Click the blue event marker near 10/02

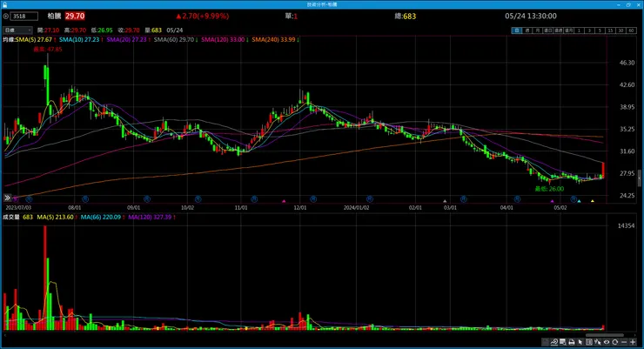[x=198, y=198]
